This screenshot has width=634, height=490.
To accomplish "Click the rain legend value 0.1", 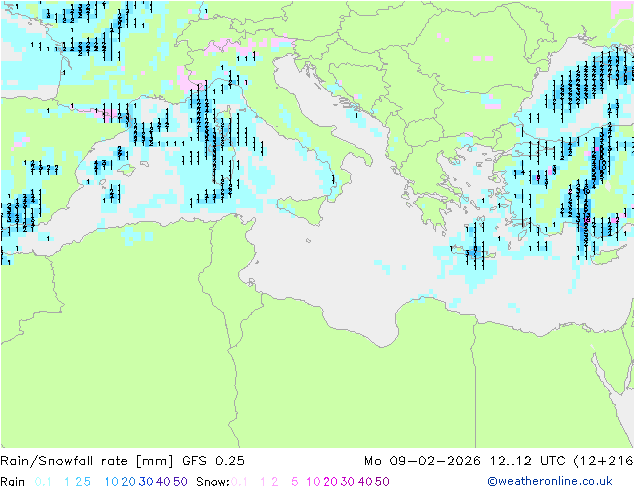I will (43, 482).
